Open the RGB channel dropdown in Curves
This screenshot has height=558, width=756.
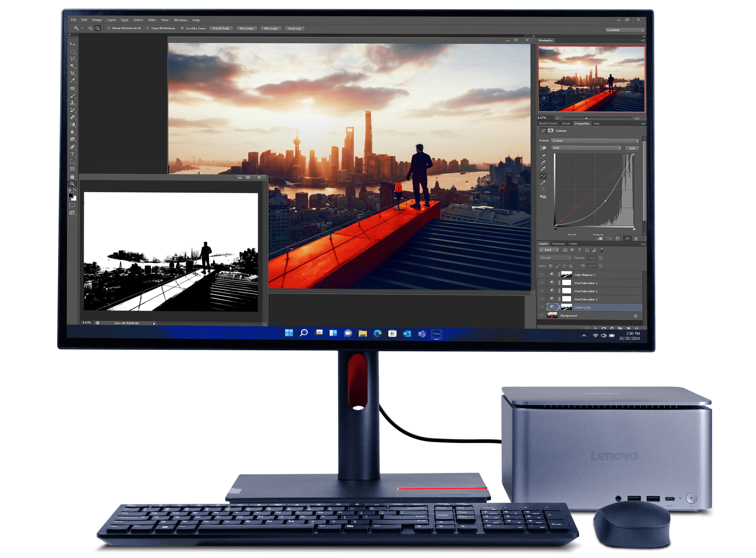tap(586, 148)
